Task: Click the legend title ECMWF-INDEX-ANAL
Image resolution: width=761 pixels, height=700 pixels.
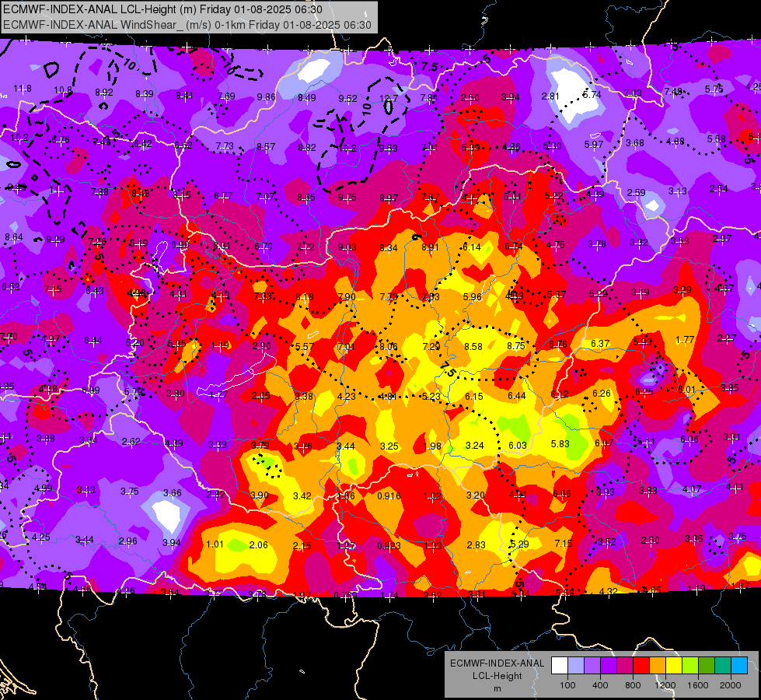Action: coord(497,663)
